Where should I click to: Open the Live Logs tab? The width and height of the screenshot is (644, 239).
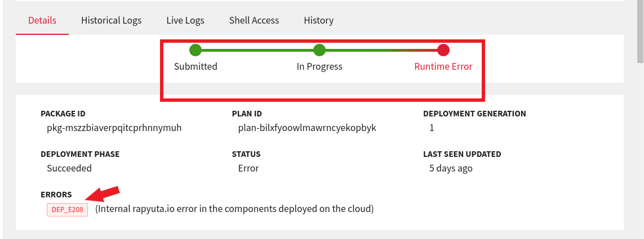click(x=185, y=20)
